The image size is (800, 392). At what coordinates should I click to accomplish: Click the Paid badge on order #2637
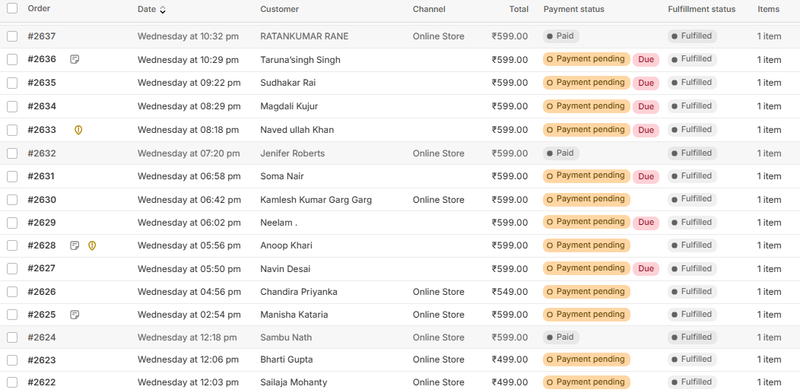(561, 36)
